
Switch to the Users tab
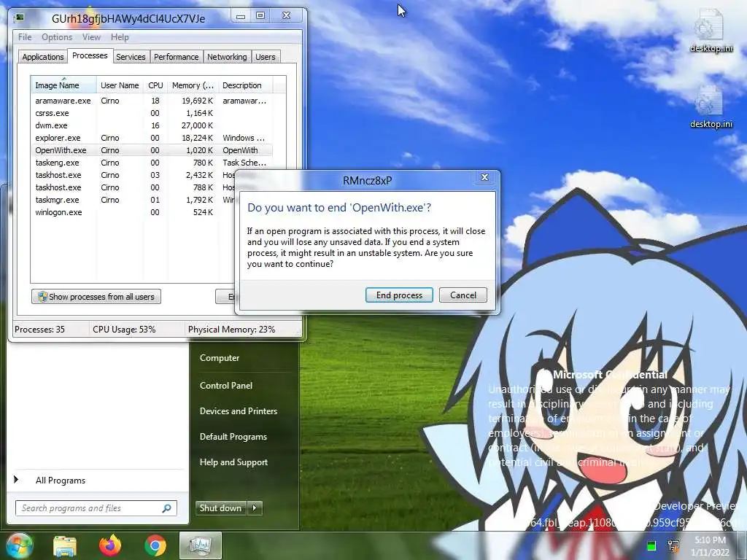click(265, 57)
